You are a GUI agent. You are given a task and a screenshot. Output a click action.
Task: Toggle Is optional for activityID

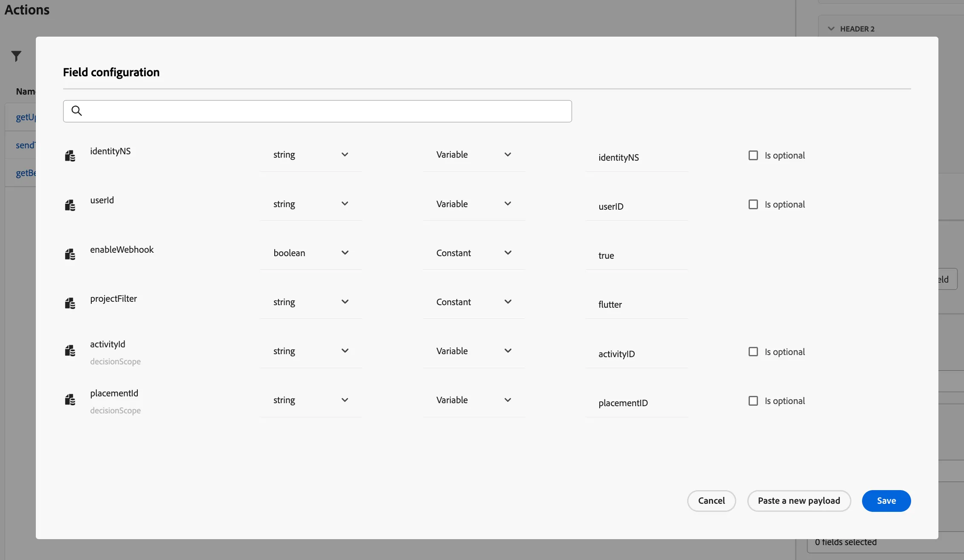(753, 352)
